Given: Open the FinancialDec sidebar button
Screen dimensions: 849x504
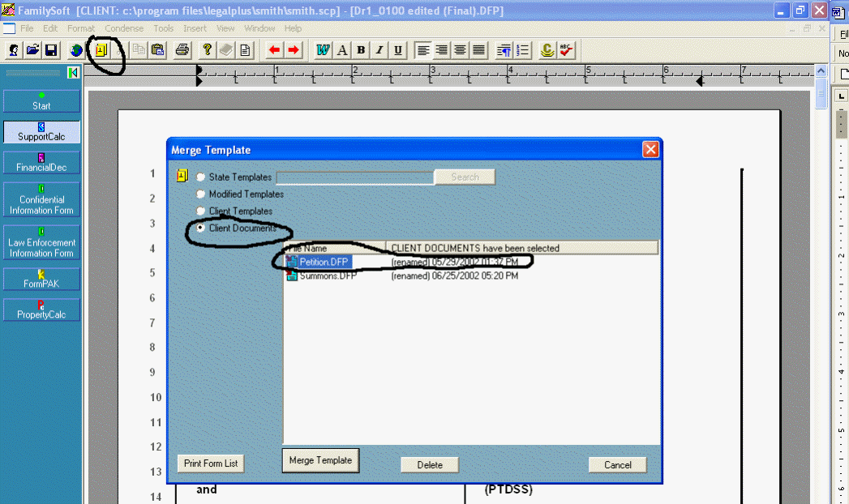Looking at the screenshot, I should click(41, 161).
